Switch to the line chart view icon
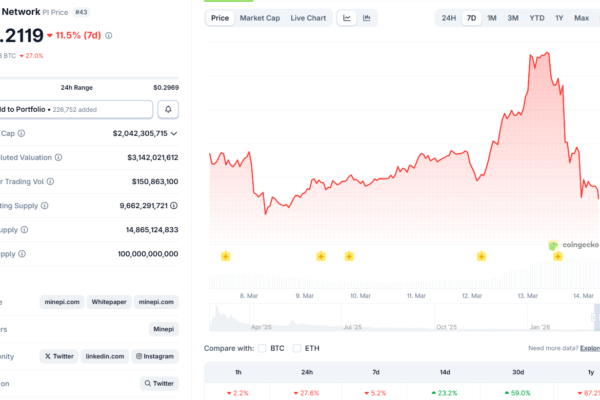 (347, 18)
